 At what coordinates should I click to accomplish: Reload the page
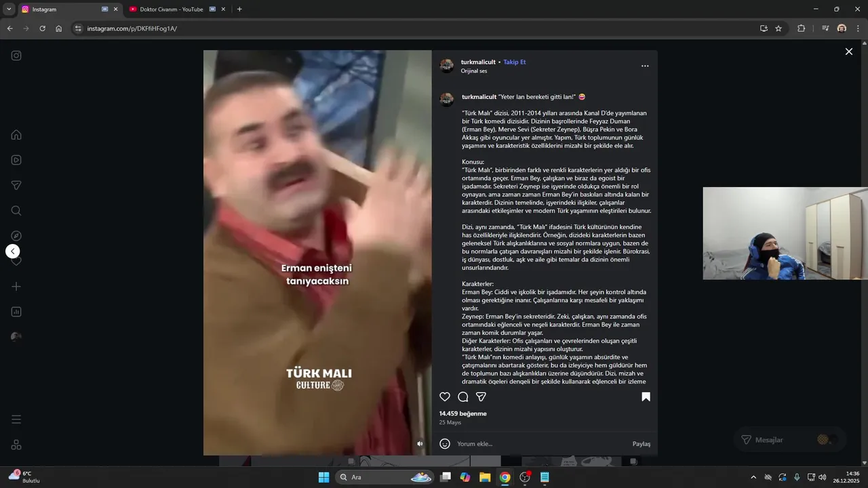point(42,28)
